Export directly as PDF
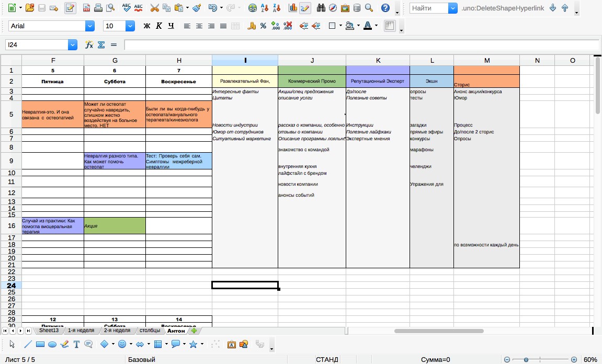The image size is (602, 364). [87, 8]
